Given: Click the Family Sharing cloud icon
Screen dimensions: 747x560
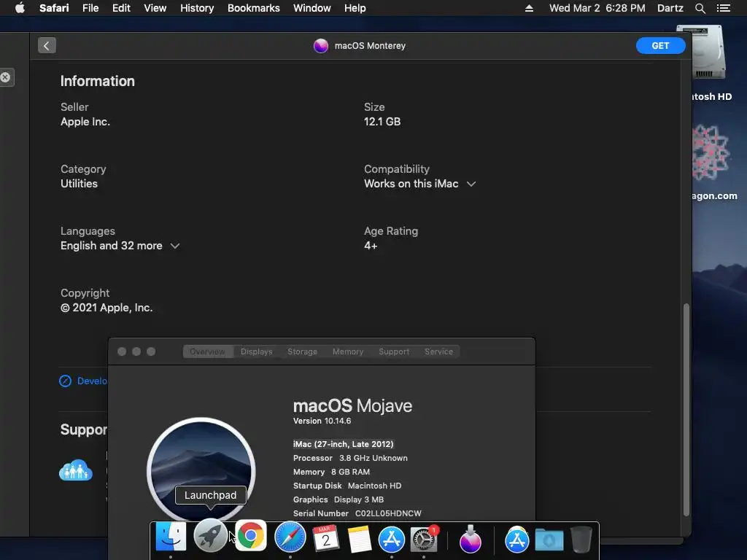Looking at the screenshot, I should (75, 470).
